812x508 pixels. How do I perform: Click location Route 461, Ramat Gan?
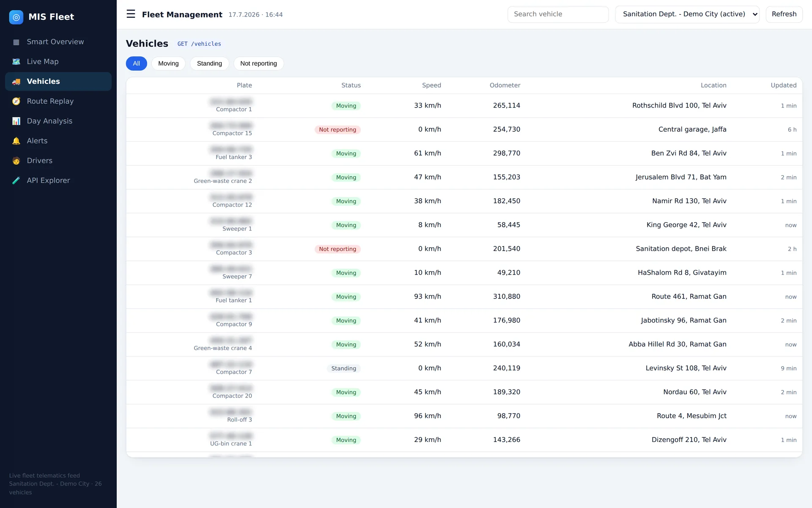pos(689,297)
